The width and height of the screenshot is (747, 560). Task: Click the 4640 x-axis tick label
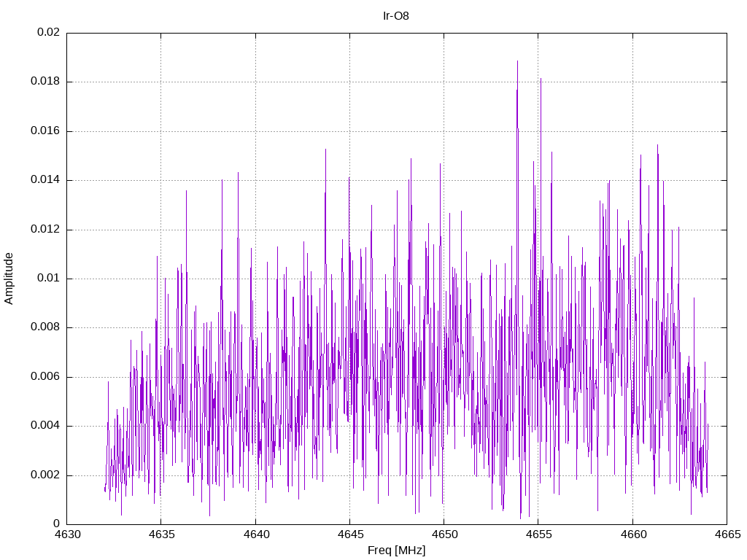(256, 534)
